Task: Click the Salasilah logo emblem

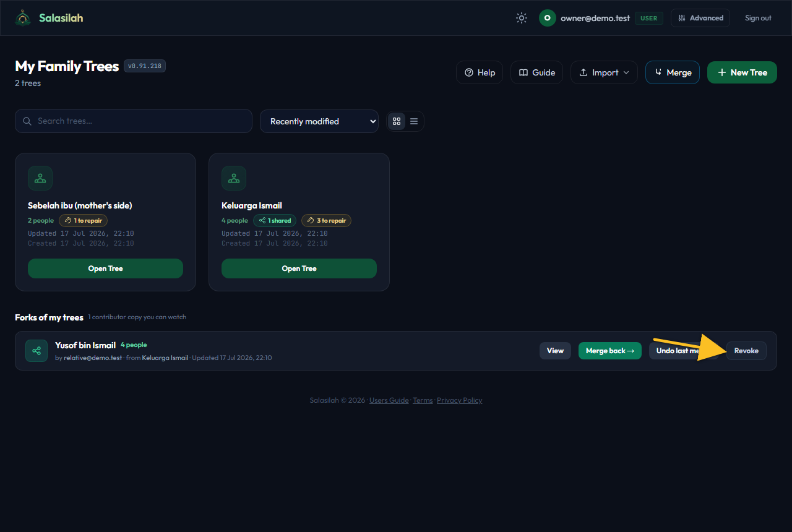Action: 24,18
